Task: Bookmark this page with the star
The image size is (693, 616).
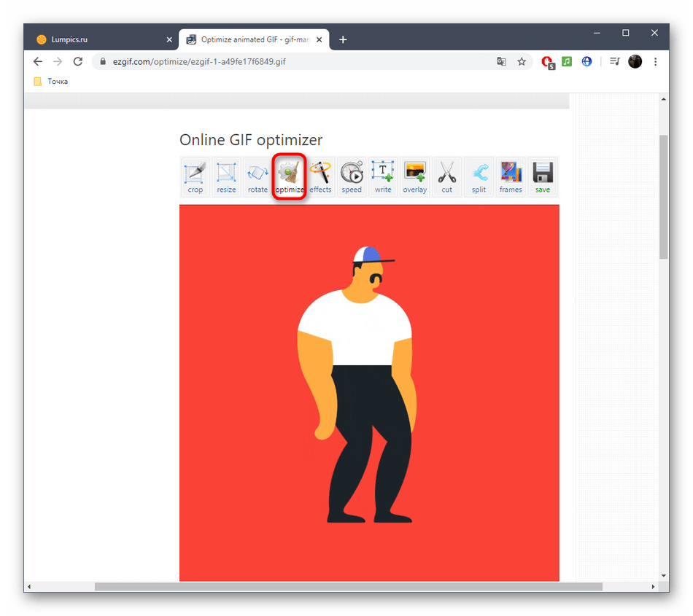Action: pyautogui.click(x=522, y=61)
